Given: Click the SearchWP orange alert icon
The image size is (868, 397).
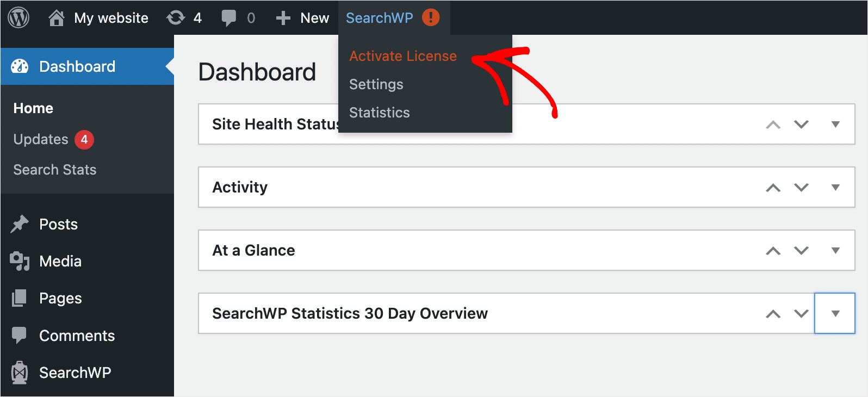Looking at the screenshot, I should 431,17.
